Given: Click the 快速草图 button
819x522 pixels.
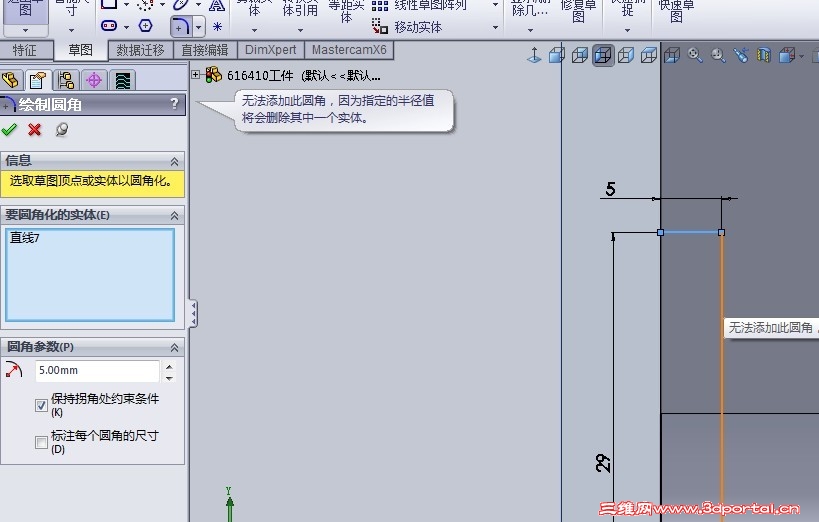Looking at the screenshot, I should click(x=676, y=10).
